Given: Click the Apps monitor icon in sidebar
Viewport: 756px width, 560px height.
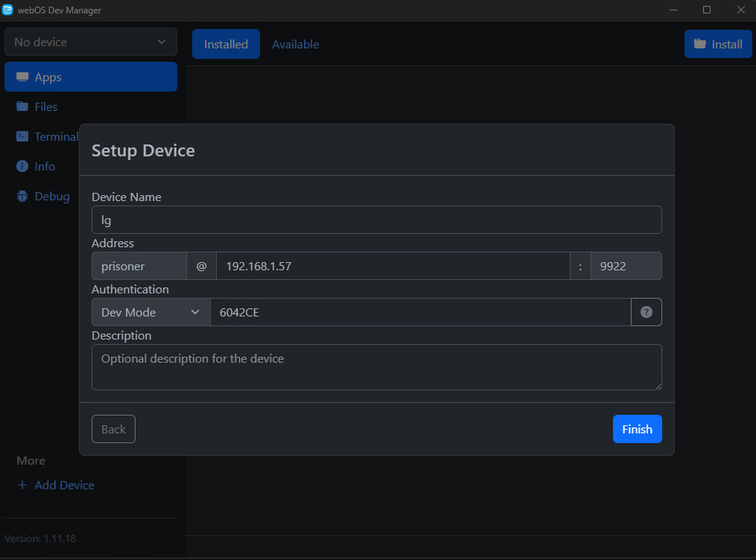Looking at the screenshot, I should click(x=22, y=77).
